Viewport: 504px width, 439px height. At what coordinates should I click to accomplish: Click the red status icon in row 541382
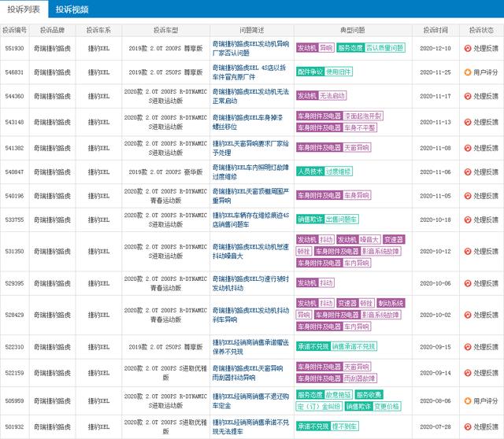tap(468, 149)
